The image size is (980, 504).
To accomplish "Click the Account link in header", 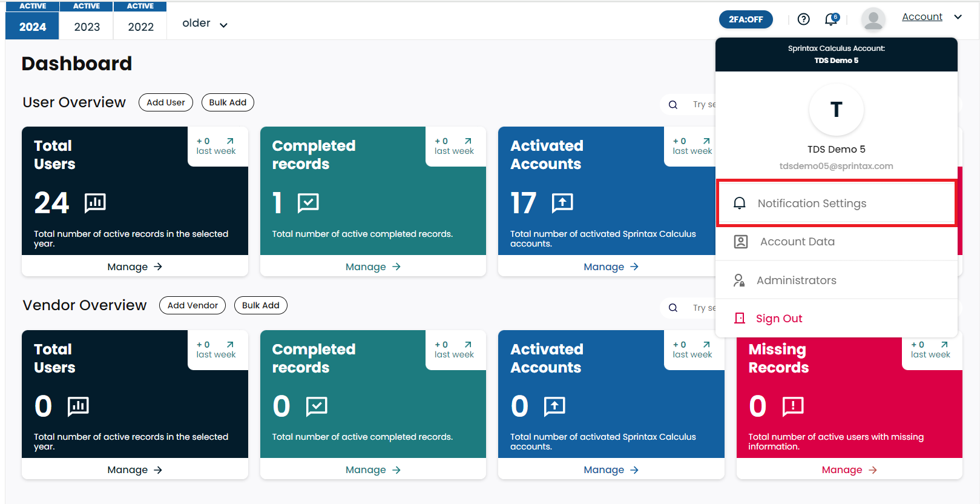I will [922, 17].
